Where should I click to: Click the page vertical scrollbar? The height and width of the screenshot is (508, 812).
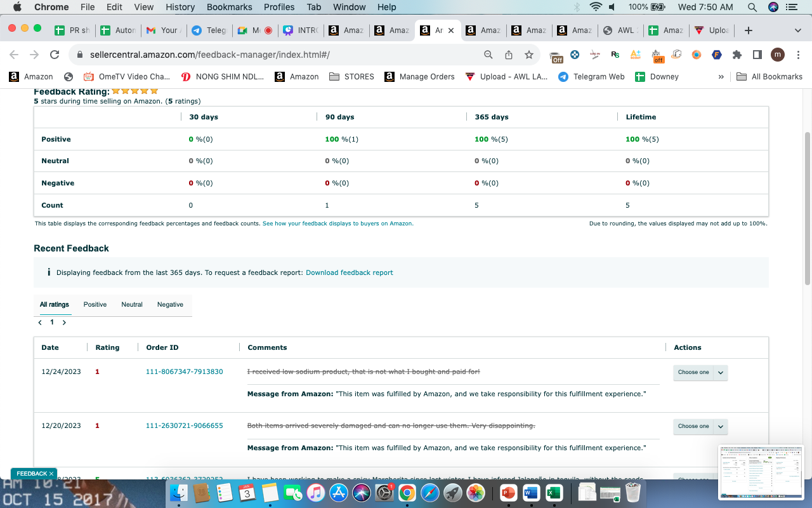tap(808, 208)
